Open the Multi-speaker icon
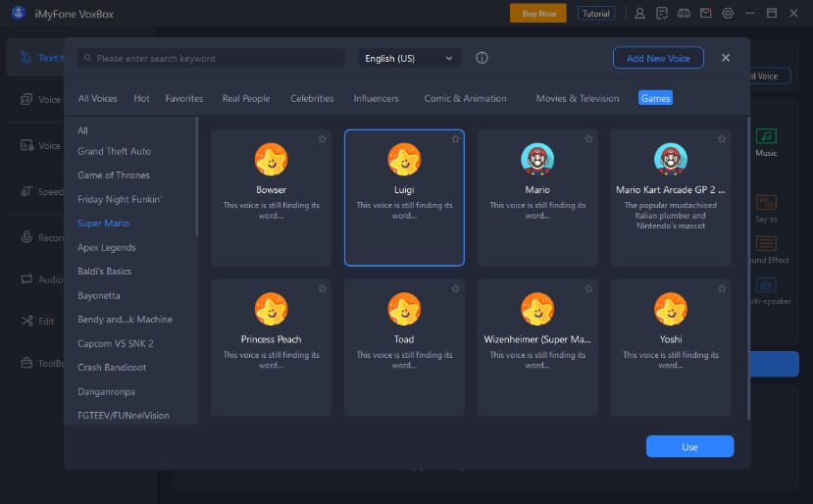Viewport: 813px width, 504px height. (766, 284)
